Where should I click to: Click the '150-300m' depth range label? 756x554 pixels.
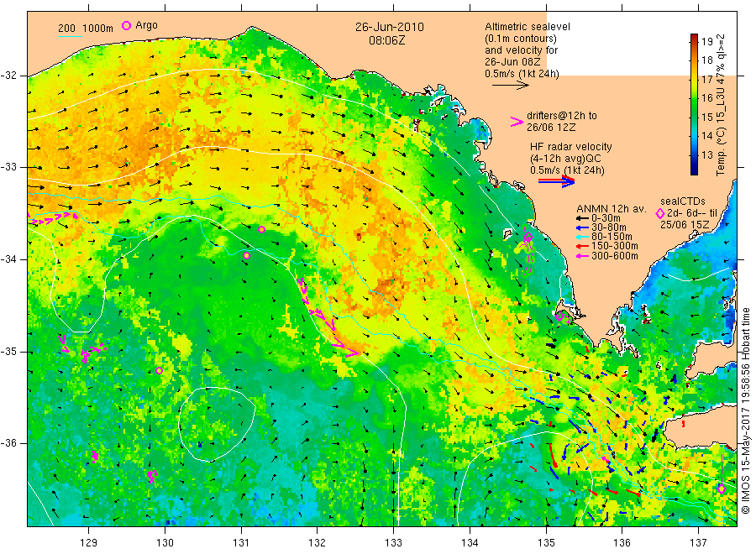pos(614,246)
